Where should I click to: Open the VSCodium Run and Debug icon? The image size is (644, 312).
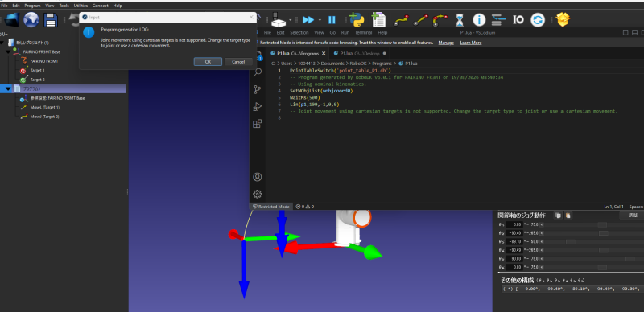[258, 107]
